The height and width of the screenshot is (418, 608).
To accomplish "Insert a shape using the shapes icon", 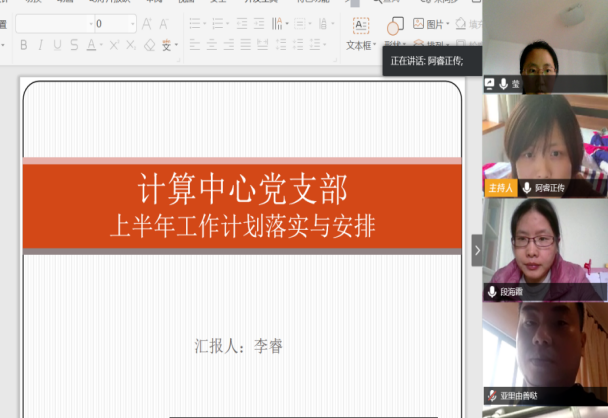I will pyautogui.click(x=395, y=25).
